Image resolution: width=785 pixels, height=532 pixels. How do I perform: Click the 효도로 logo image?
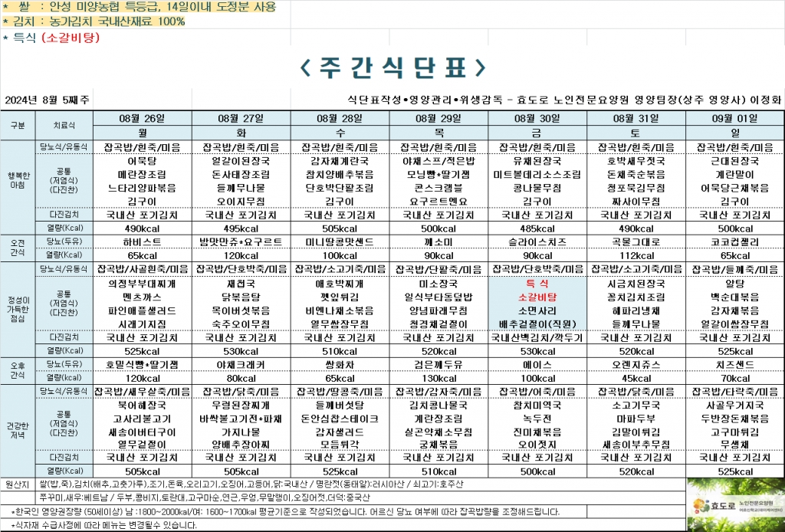click(735, 504)
